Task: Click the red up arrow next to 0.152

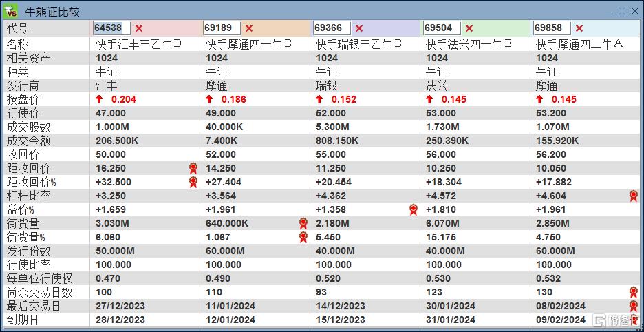Action: click(319, 99)
